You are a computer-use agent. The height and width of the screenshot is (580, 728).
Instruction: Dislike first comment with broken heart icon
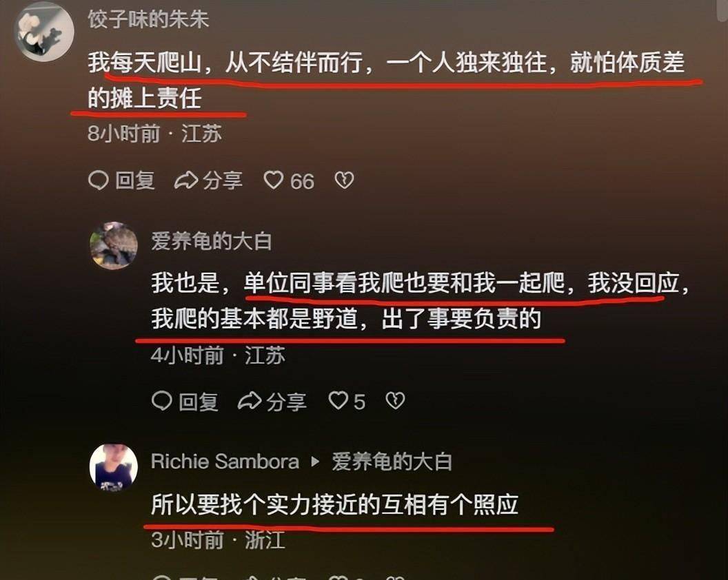tap(344, 180)
